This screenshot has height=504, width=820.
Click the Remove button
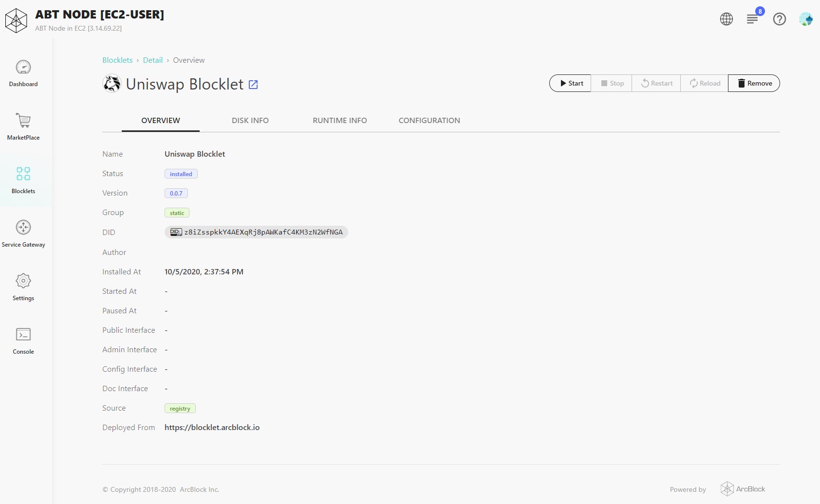tap(754, 83)
